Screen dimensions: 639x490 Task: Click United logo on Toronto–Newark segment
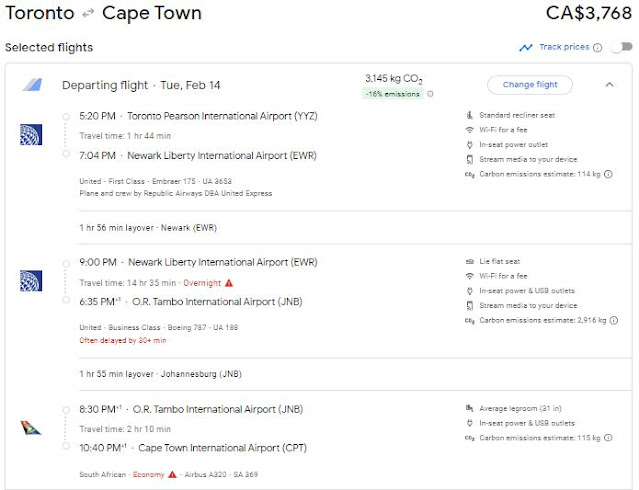click(x=31, y=135)
